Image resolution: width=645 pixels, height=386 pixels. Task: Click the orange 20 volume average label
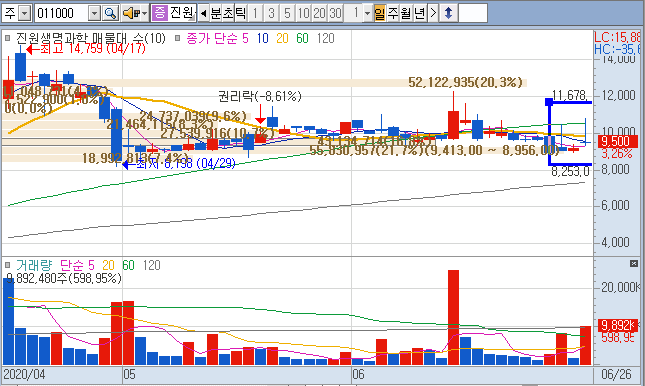click(108, 265)
